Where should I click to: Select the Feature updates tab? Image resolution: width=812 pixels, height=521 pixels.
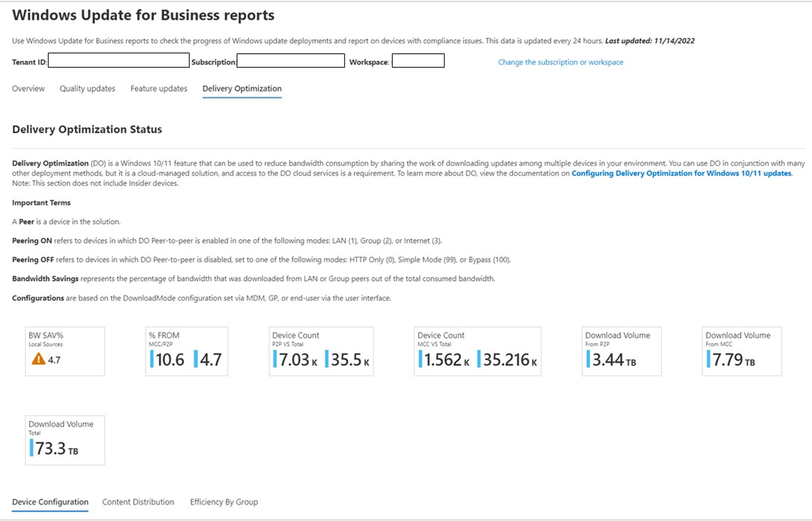tap(159, 89)
